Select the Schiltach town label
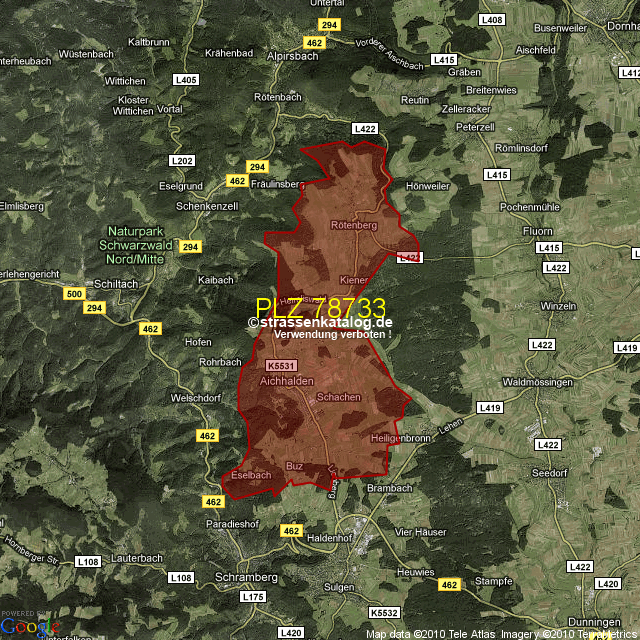The image size is (640, 640). (x=112, y=283)
